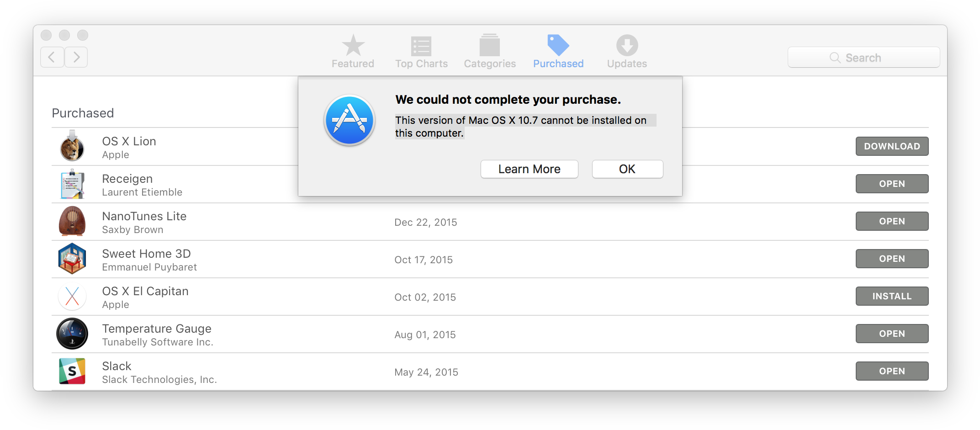Select the Purchased tag tab
This screenshot has height=430, width=980.
[x=558, y=51]
